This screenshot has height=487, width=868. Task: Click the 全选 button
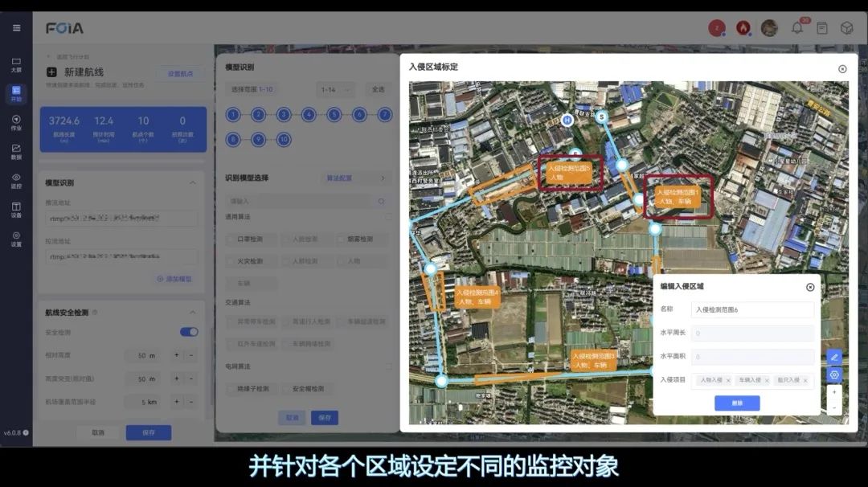pos(376,89)
